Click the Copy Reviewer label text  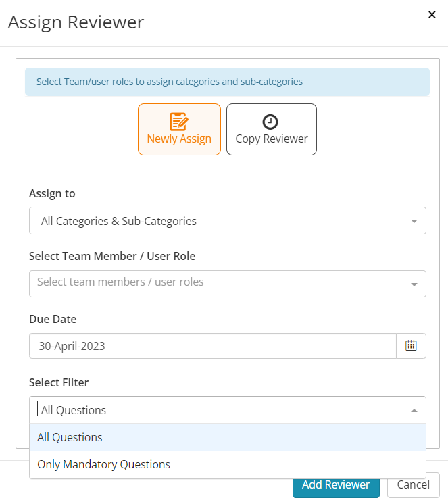(272, 139)
